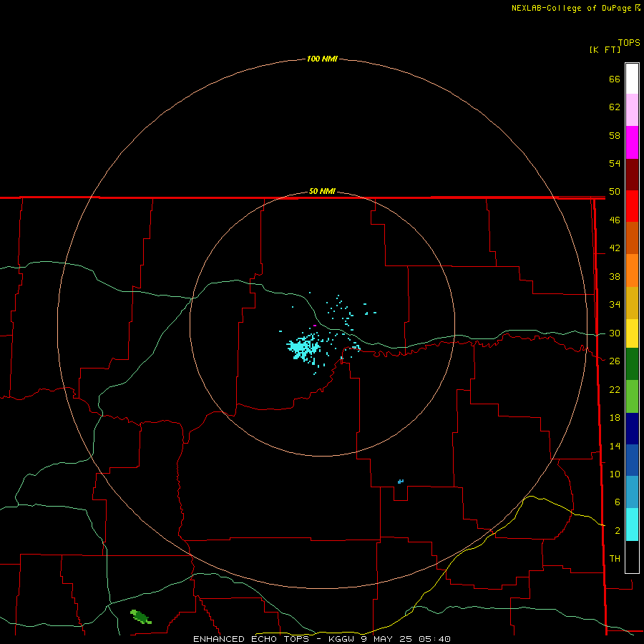Click the bright red legend color band
The width and height of the screenshot is (644, 644).
pyautogui.click(x=632, y=206)
